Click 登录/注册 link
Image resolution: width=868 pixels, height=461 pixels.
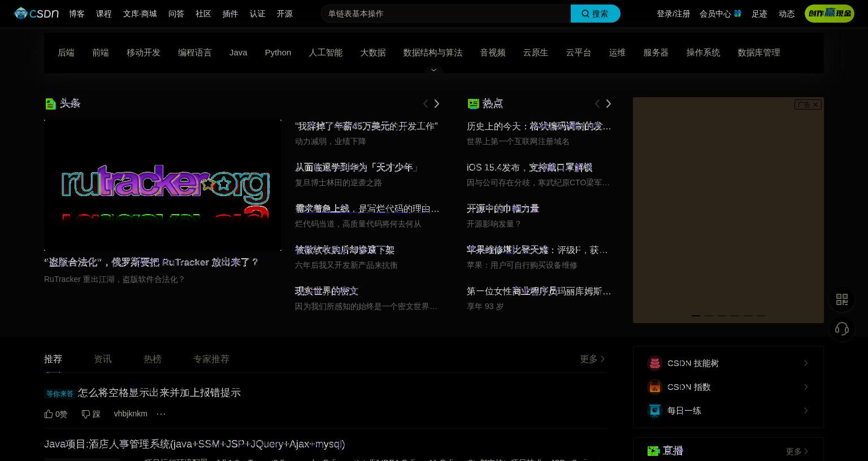[674, 14]
